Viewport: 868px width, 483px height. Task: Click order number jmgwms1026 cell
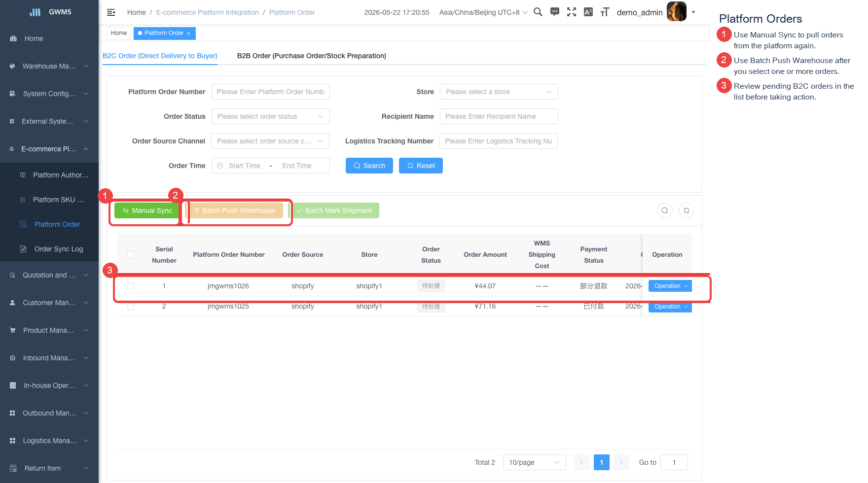click(x=228, y=286)
